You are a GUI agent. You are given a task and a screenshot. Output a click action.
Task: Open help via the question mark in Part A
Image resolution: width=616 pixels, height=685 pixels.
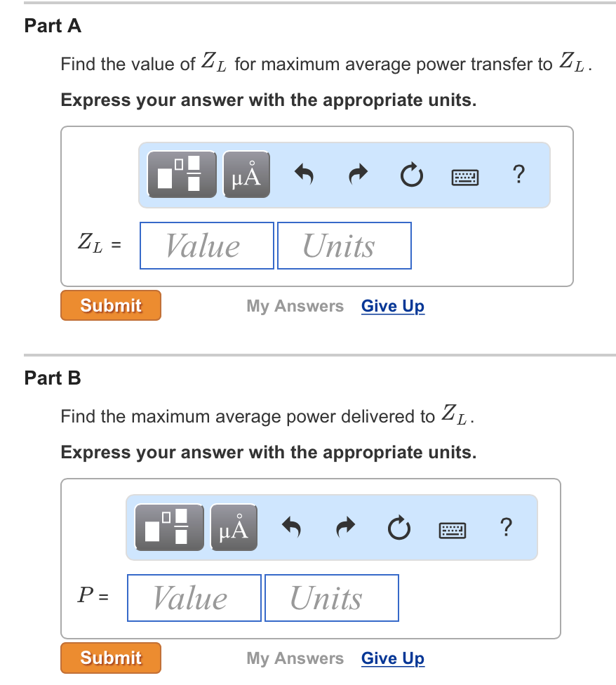click(518, 175)
